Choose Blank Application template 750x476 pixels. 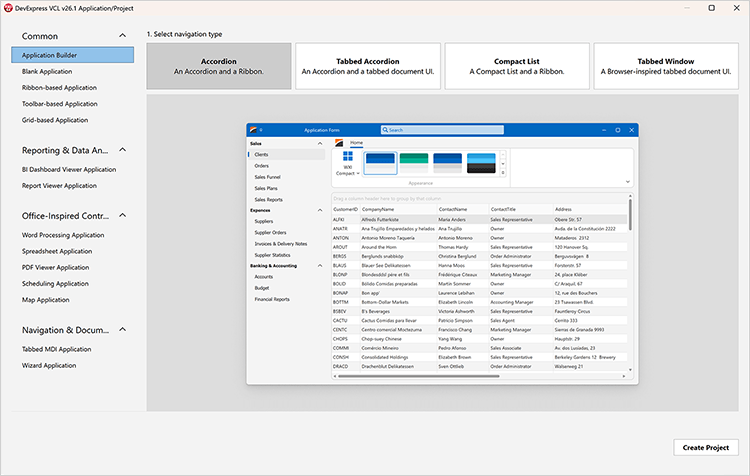(x=47, y=71)
